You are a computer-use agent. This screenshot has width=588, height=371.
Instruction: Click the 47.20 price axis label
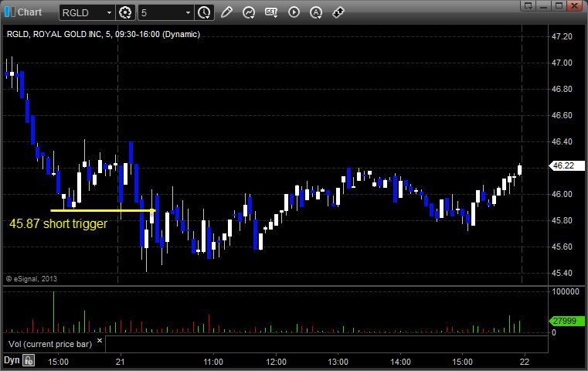(563, 36)
